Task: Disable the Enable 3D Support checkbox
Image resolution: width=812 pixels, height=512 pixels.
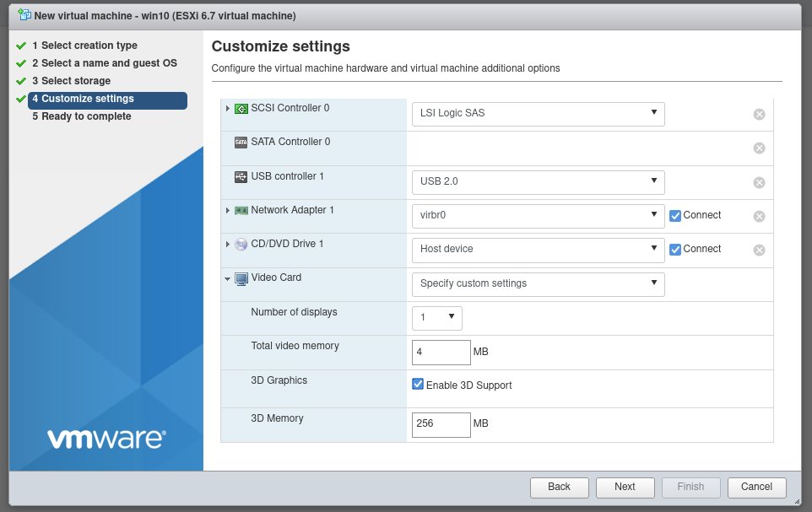Action: pos(418,384)
